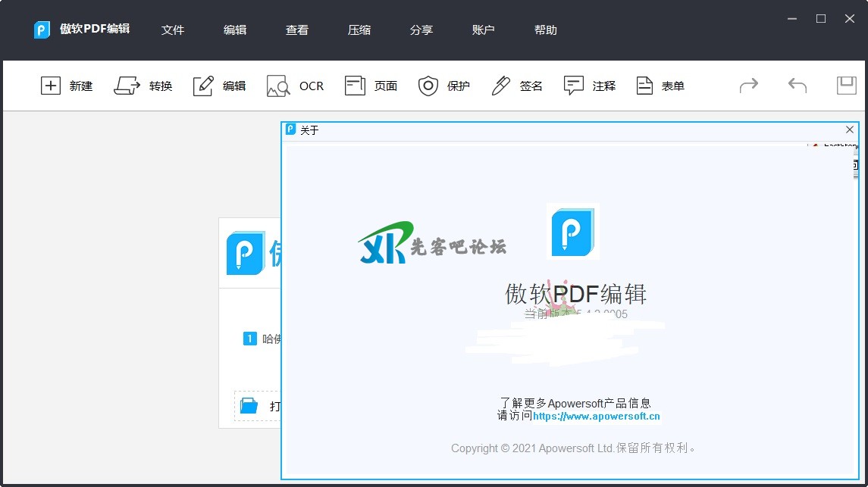Open the File (文件) menu
Screen dimensions: 868x487
tap(173, 30)
